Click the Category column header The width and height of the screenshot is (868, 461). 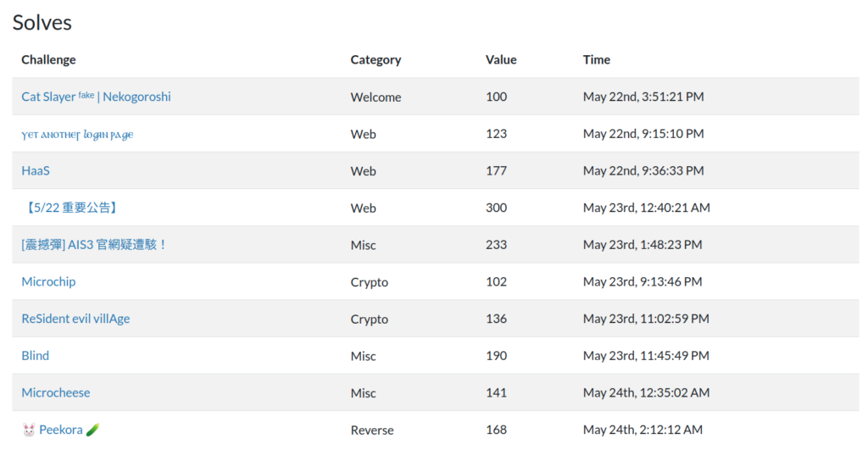pos(376,60)
